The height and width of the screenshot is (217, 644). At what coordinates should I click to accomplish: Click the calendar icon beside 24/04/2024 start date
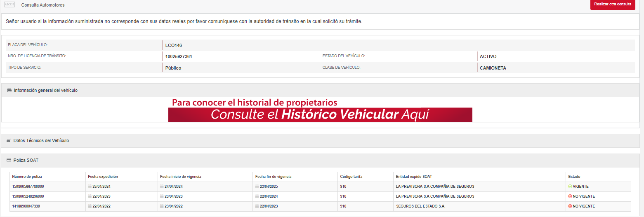tap(162, 187)
